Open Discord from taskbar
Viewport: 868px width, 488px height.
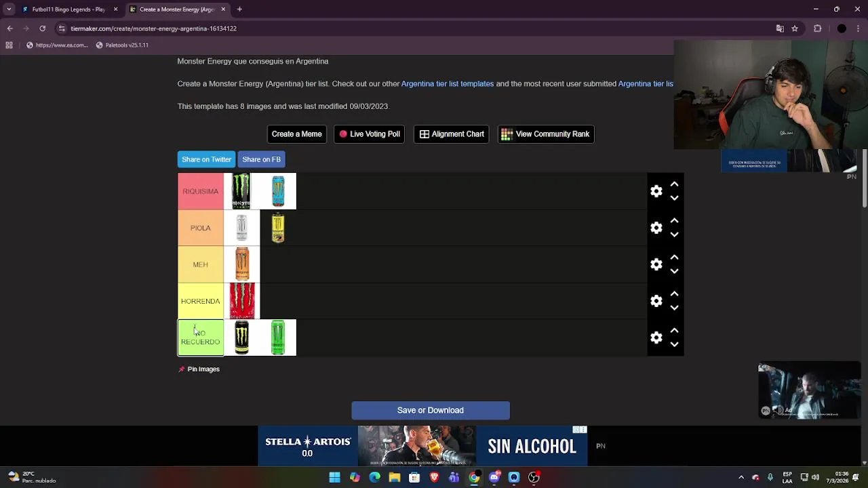pyautogui.click(x=494, y=477)
